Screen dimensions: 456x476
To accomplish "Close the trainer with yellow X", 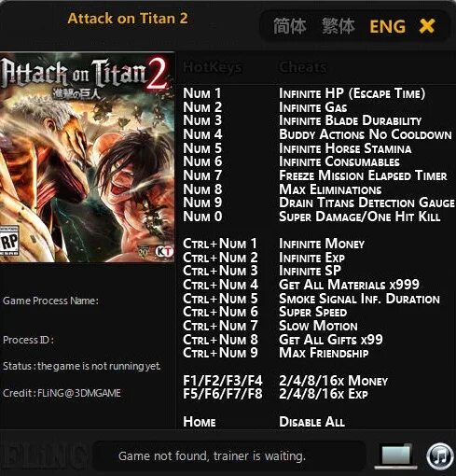I will (427, 26).
